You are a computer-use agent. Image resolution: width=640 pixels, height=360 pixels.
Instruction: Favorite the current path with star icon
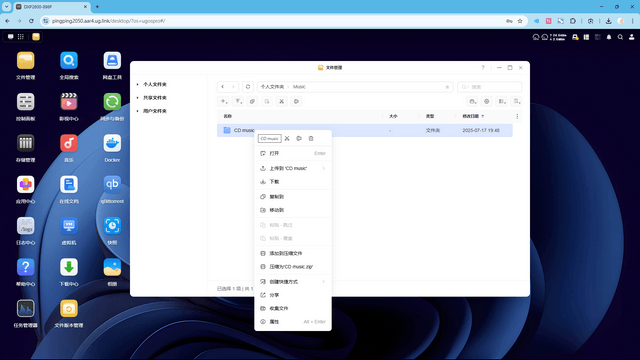point(447,87)
